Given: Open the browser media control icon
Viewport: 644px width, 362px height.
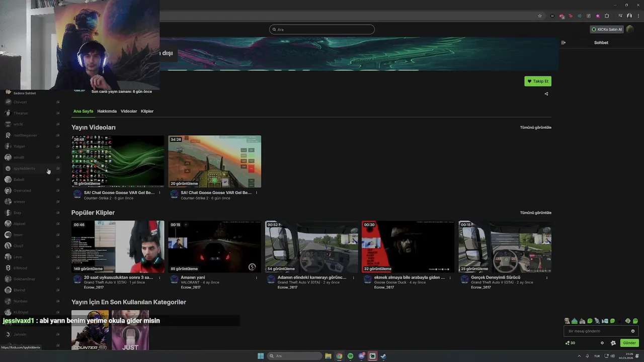Looking at the screenshot, I should [620, 16].
